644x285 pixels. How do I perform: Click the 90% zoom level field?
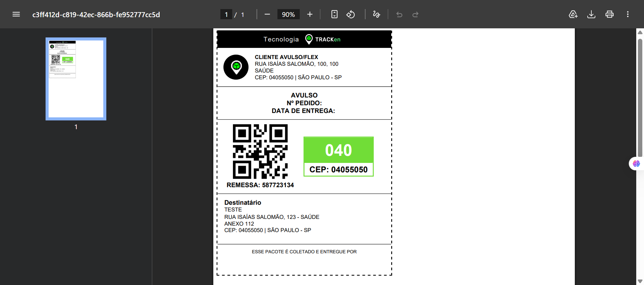[288, 15]
